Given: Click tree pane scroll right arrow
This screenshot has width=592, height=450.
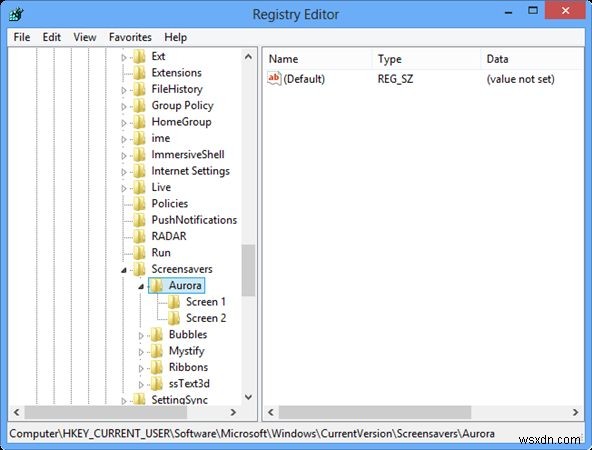Looking at the screenshot, I should 233,412.
